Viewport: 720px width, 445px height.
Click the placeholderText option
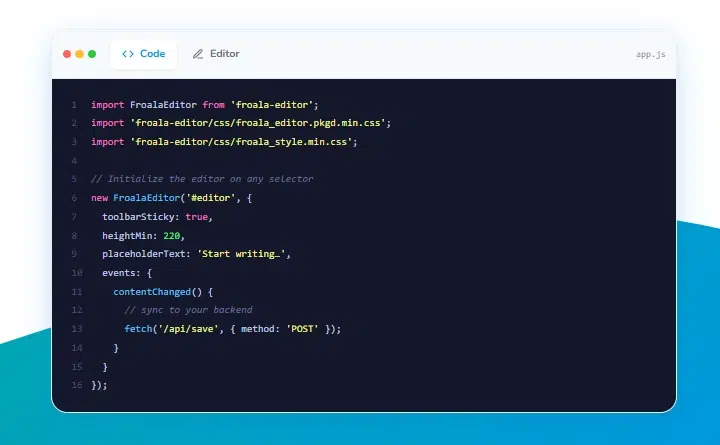click(143, 254)
